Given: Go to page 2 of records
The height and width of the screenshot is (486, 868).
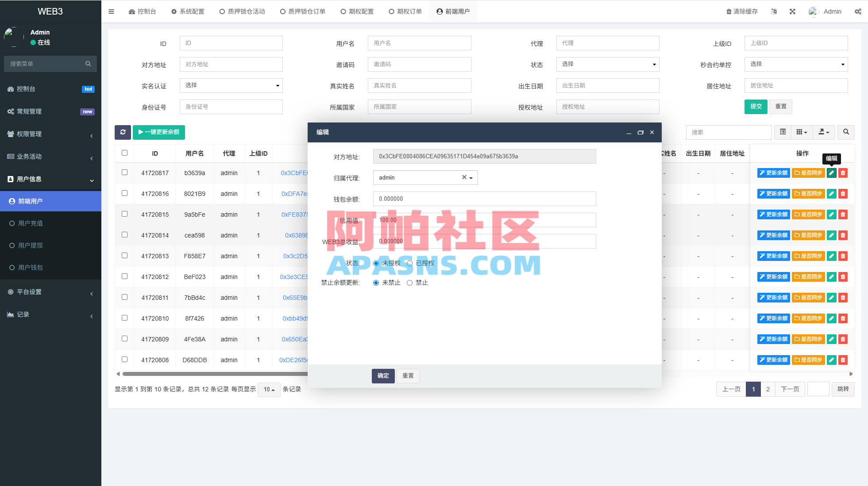Looking at the screenshot, I should [x=768, y=389].
